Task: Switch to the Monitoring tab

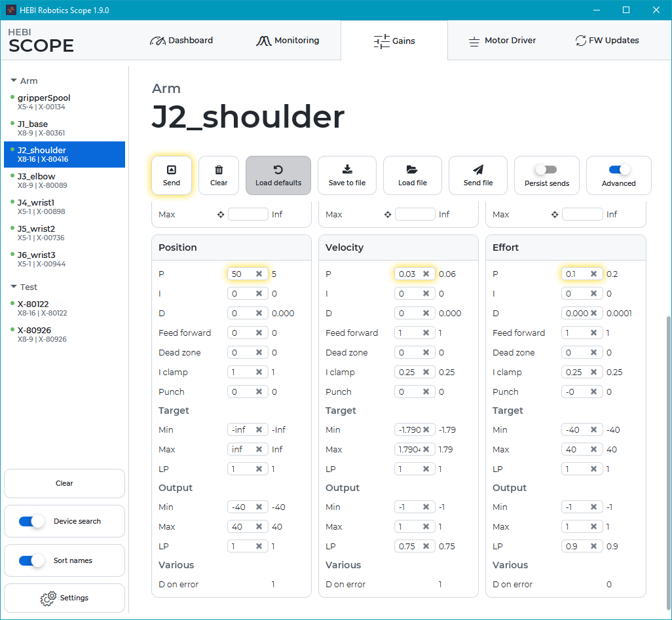Action: [288, 41]
